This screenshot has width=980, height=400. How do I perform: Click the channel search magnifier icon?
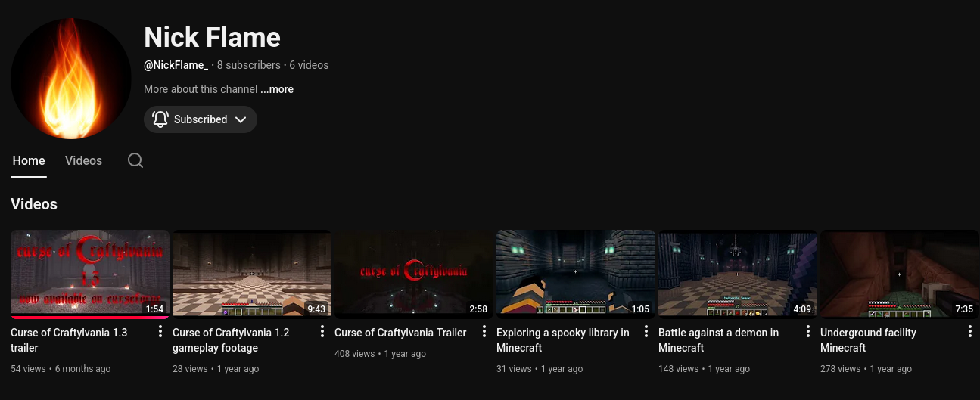click(135, 160)
